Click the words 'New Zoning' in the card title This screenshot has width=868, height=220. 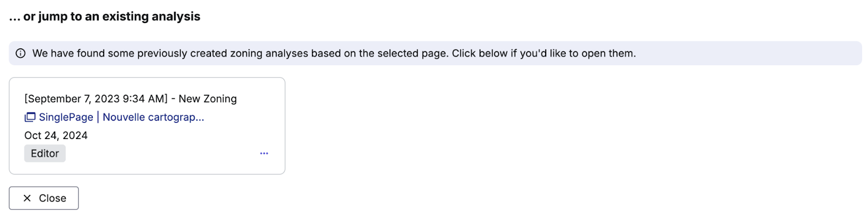[208, 99]
